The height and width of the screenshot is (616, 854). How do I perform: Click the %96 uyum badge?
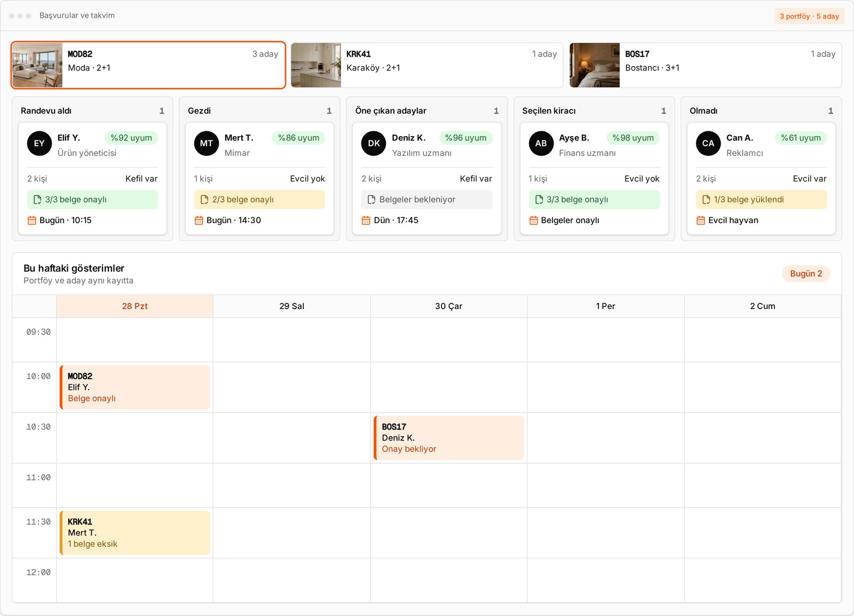coord(465,138)
